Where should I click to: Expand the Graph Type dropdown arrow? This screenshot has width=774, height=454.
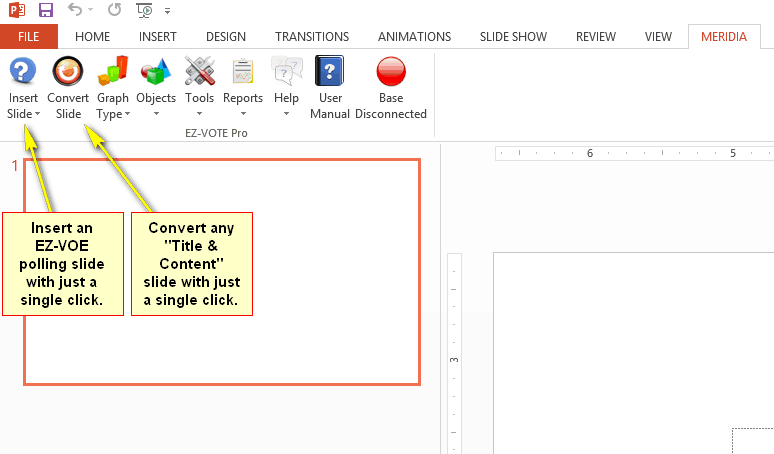click(127, 114)
